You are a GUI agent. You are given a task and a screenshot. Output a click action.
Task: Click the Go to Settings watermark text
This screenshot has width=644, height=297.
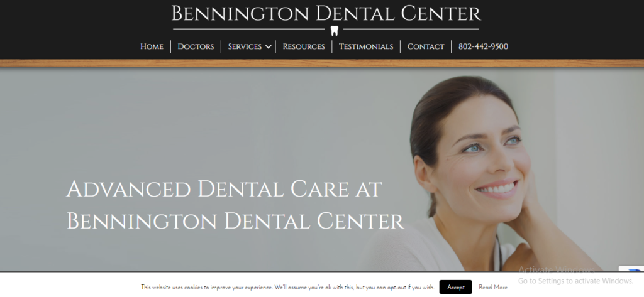click(x=576, y=281)
